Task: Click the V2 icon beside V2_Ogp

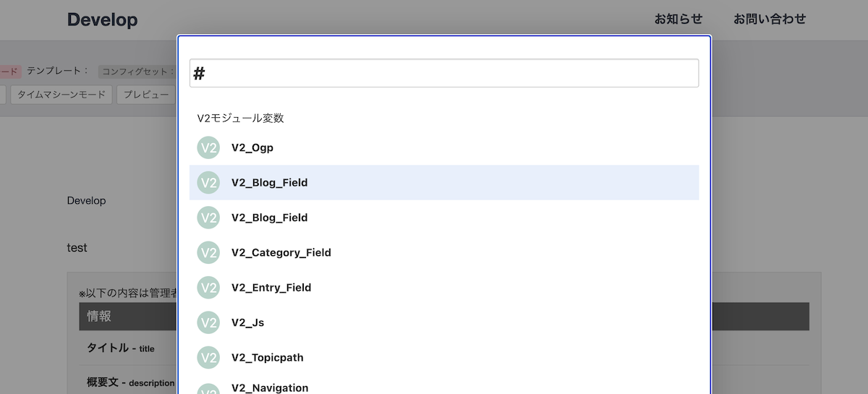Action: pos(208,147)
